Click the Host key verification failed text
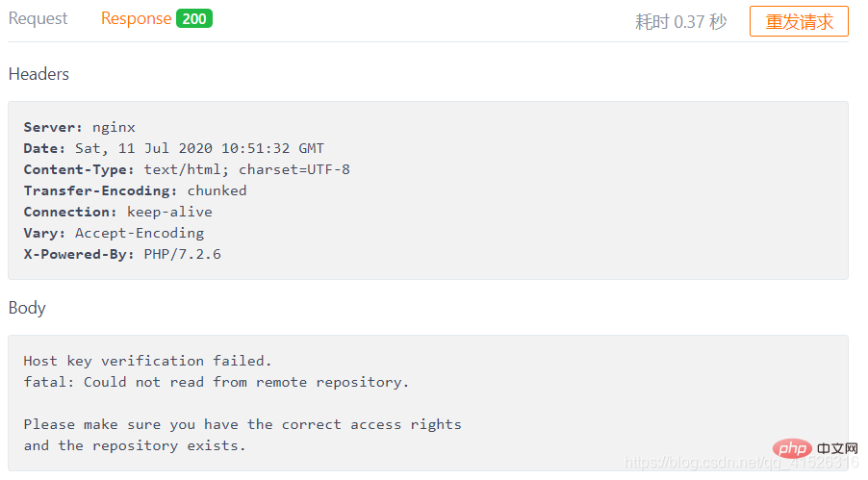 147,361
